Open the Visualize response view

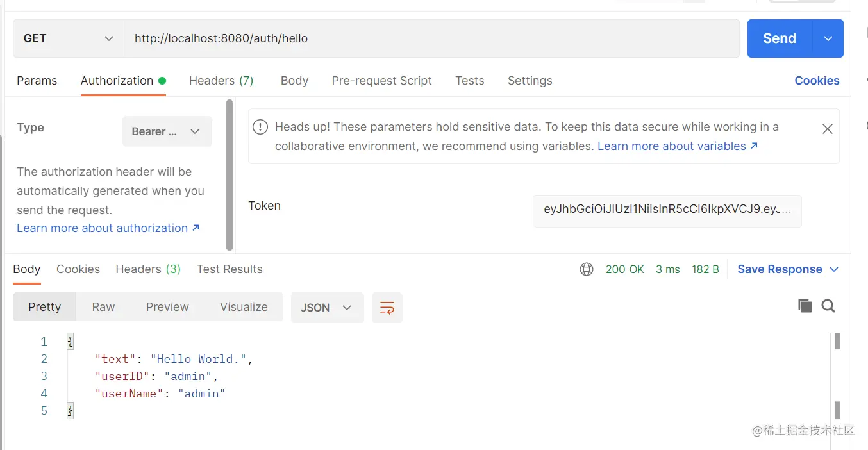click(244, 307)
